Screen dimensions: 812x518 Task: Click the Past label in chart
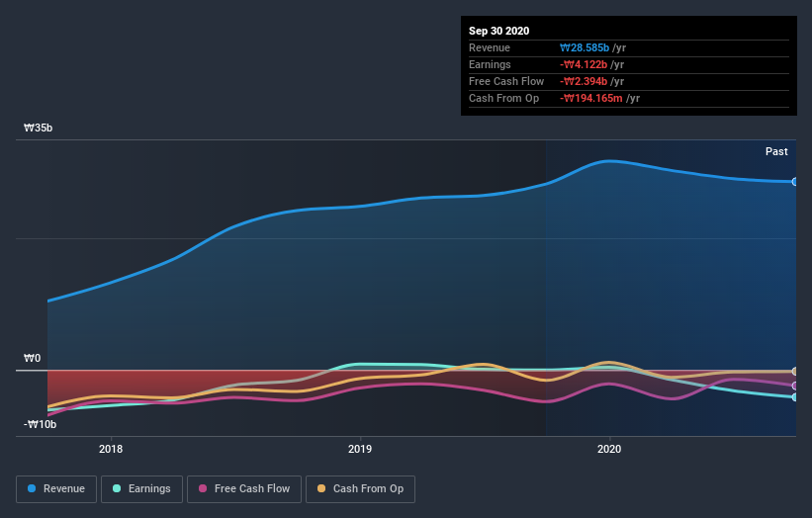[776, 151]
